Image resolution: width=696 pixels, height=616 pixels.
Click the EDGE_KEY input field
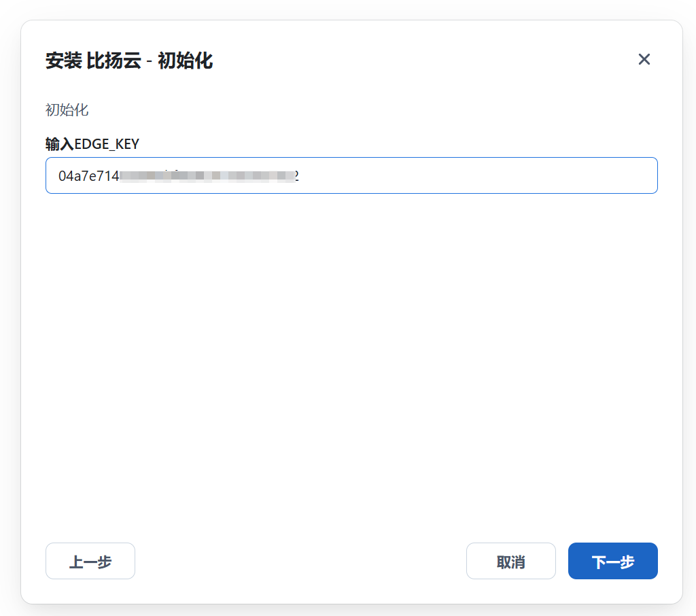point(351,175)
